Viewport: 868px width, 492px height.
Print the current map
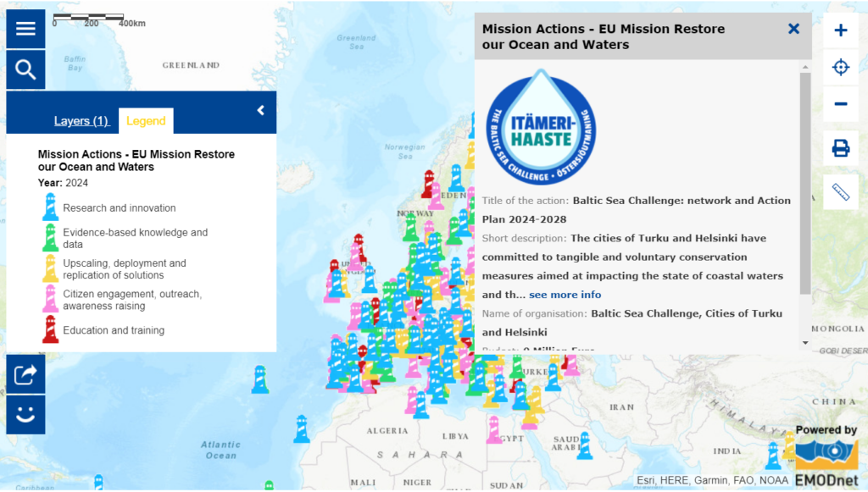(841, 147)
